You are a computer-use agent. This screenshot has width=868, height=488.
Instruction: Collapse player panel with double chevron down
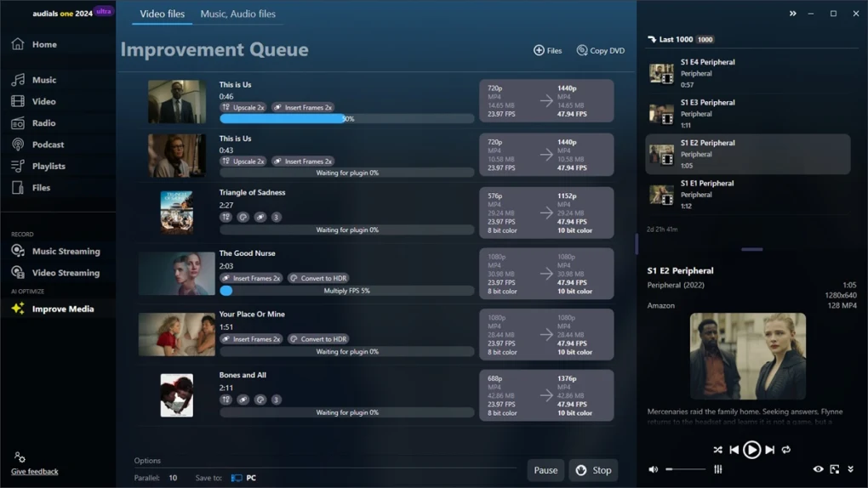point(850,469)
